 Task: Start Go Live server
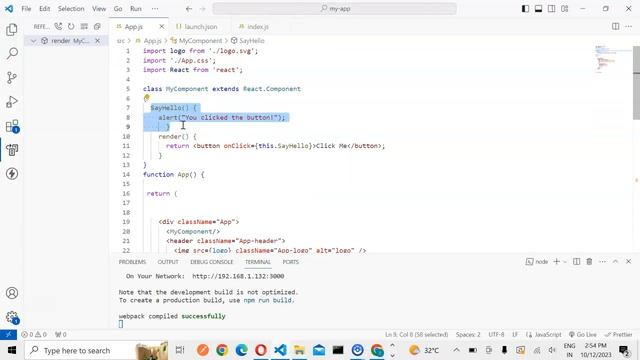[582, 335]
